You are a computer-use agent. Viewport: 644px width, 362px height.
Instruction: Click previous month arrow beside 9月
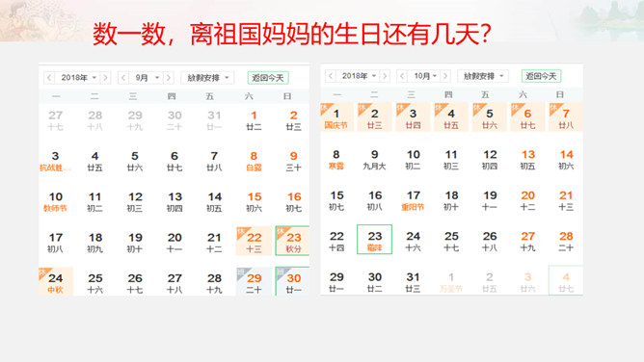pyautogui.click(x=123, y=77)
